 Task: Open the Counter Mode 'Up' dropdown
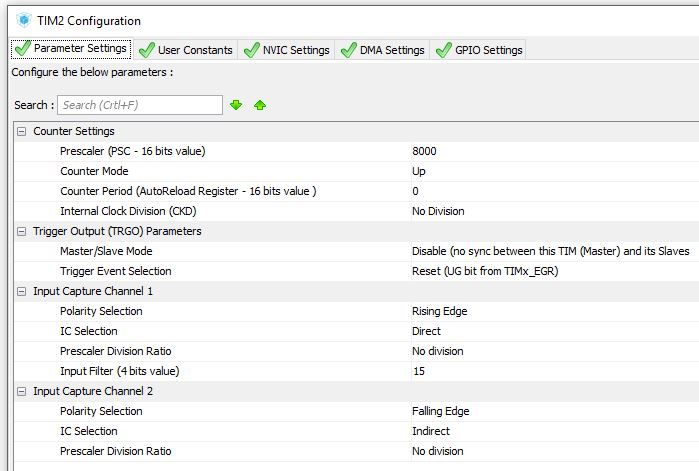tap(552, 171)
